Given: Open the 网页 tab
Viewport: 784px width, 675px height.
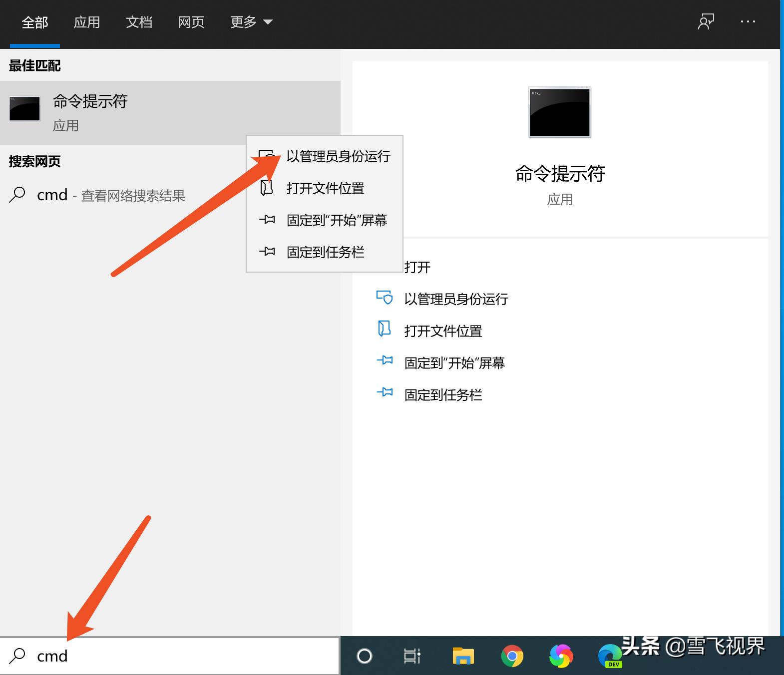Looking at the screenshot, I should tap(191, 22).
